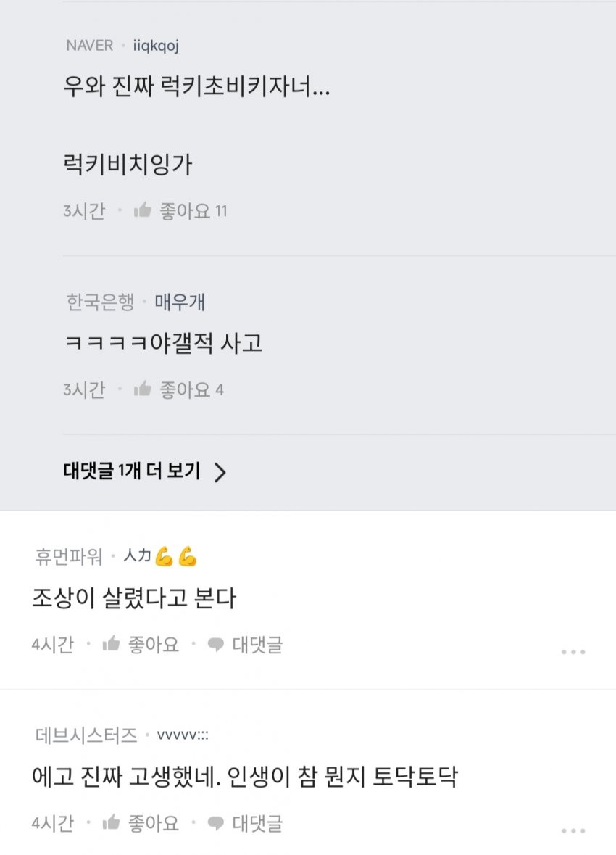
Task: Open iiqkqoj user profile
Action: (157, 46)
